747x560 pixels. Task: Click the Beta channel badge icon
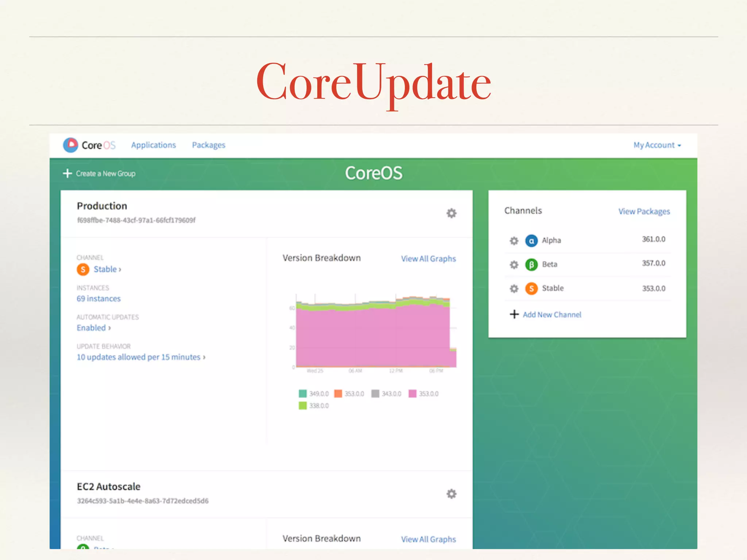click(531, 265)
